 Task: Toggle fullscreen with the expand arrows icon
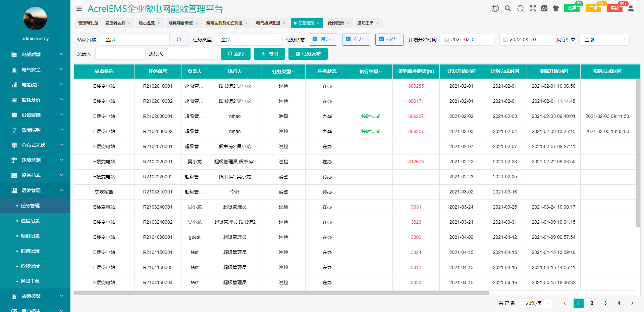point(533,8)
